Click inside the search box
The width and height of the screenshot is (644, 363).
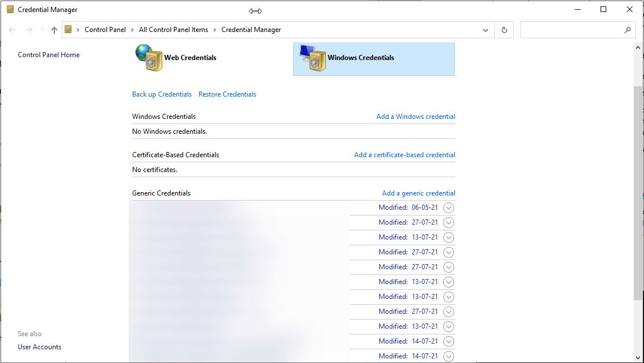(x=572, y=29)
